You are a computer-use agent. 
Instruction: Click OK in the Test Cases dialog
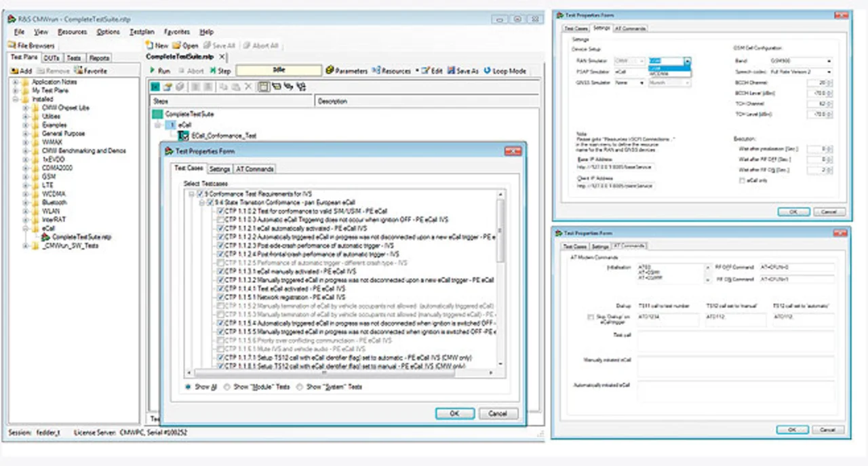point(454,413)
